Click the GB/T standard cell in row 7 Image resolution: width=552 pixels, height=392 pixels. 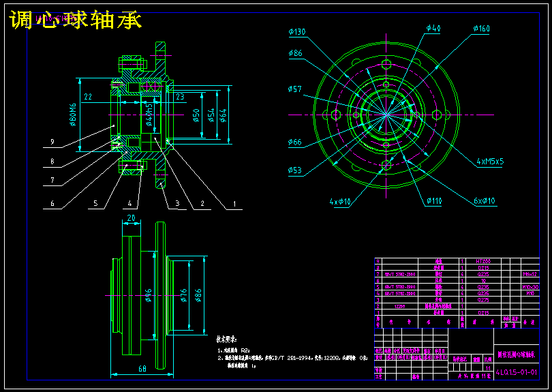coord(400,274)
